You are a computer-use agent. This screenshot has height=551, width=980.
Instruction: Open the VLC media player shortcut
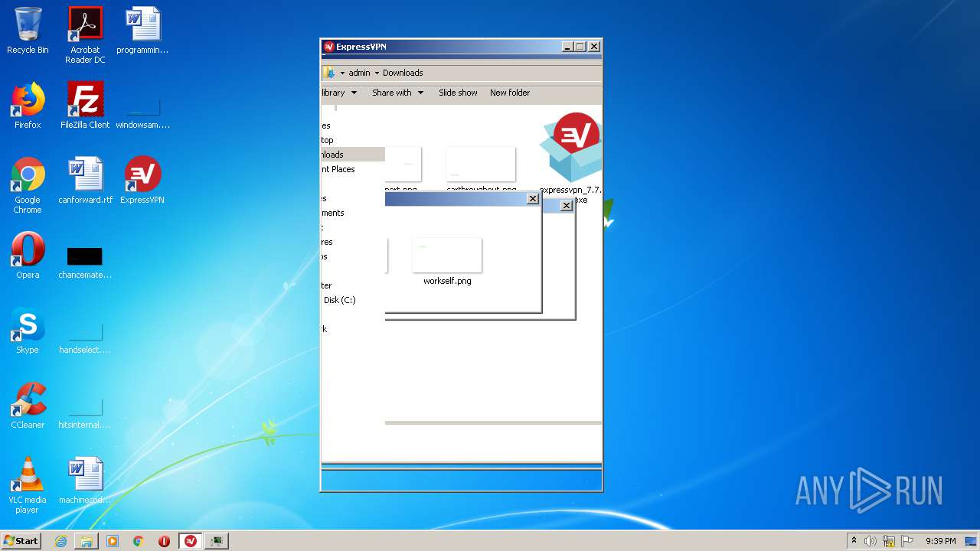[x=28, y=485]
